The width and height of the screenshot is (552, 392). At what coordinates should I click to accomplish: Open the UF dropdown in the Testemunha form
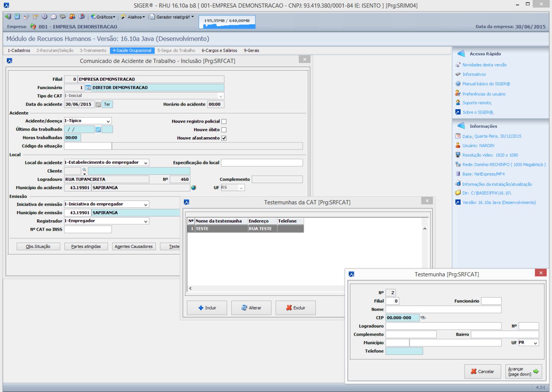(535, 343)
